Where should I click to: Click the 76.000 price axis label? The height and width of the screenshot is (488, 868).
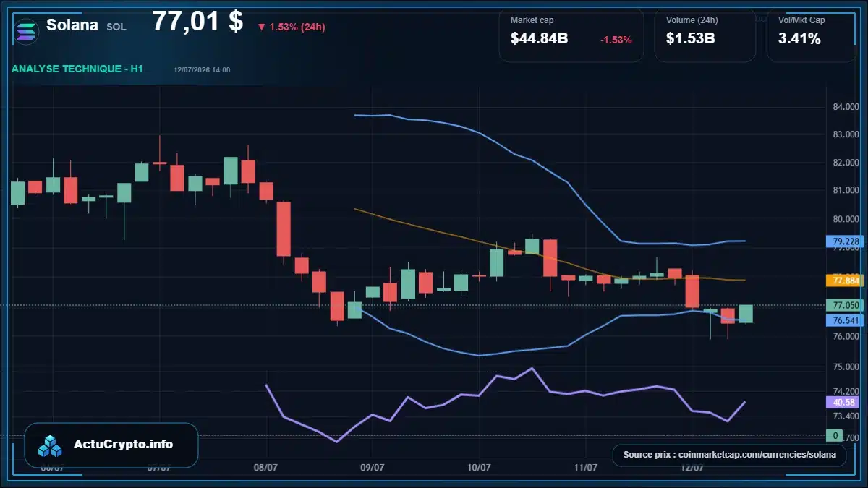point(846,337)
